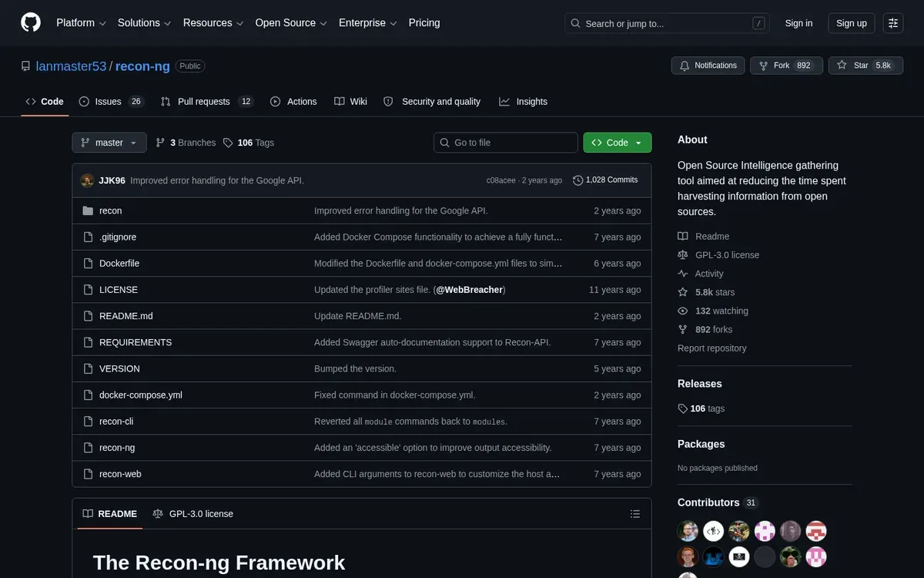Open GPL-3.0 license link in About
The width and height of the screenshot is (924, 578).
pos(718,255)
